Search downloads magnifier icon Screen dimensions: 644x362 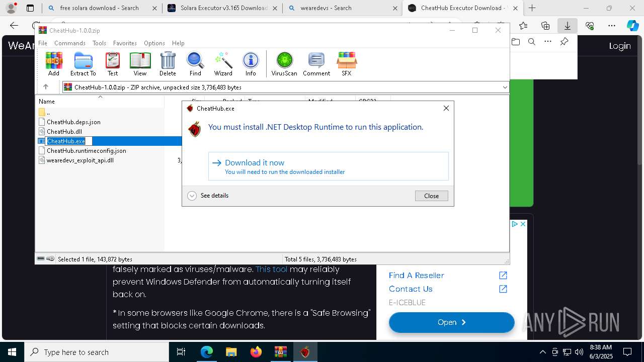pos(531,42)
